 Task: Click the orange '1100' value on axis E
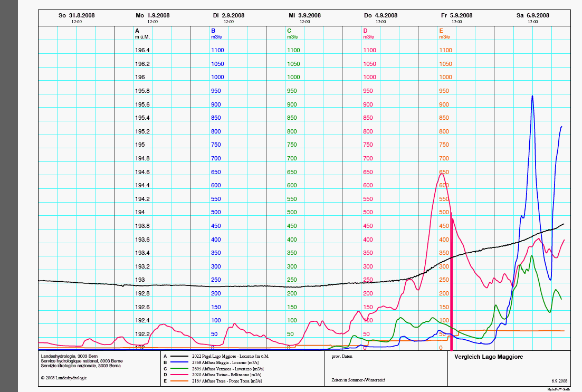(x=446, y=50)
